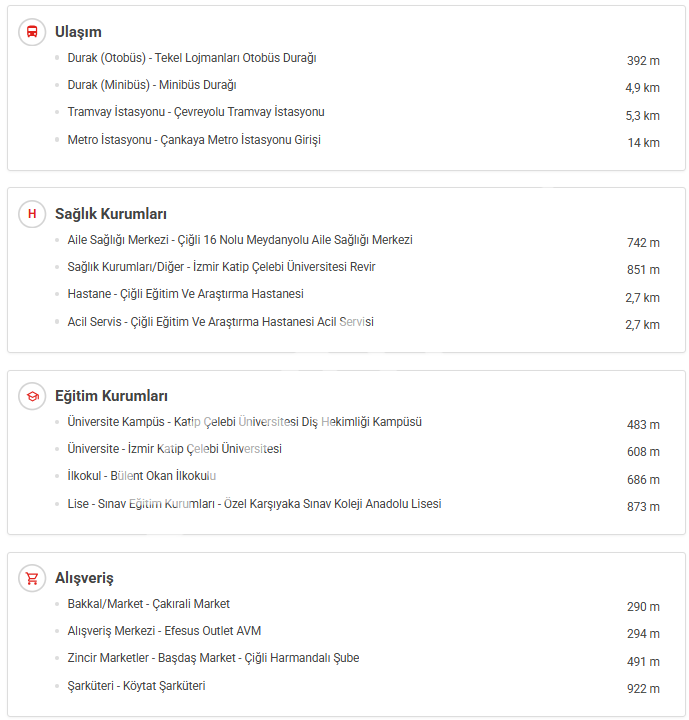This screenshot has width=689, height=720.
Task: Select the Ulaşım section heading
Action: coord(78,32)
